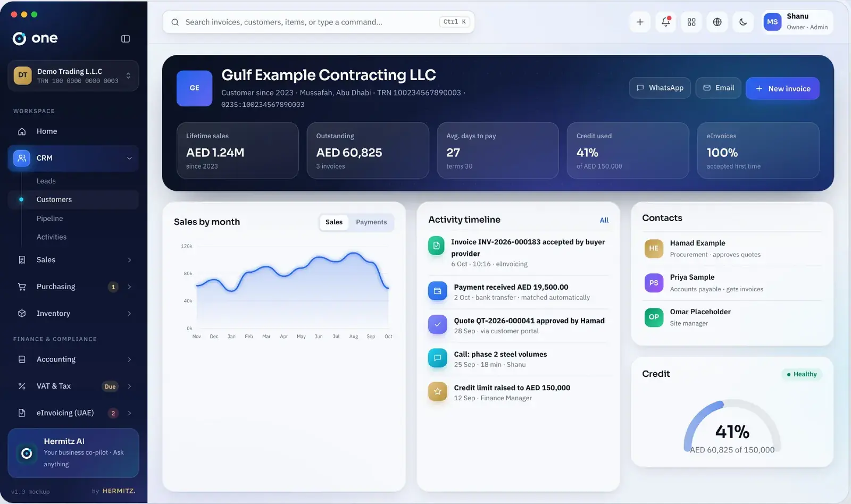Image resolution: width=851 pixels, height=504 pixels.
Task: Select Customers in the CRM submenu
Action: coord(73,199)
